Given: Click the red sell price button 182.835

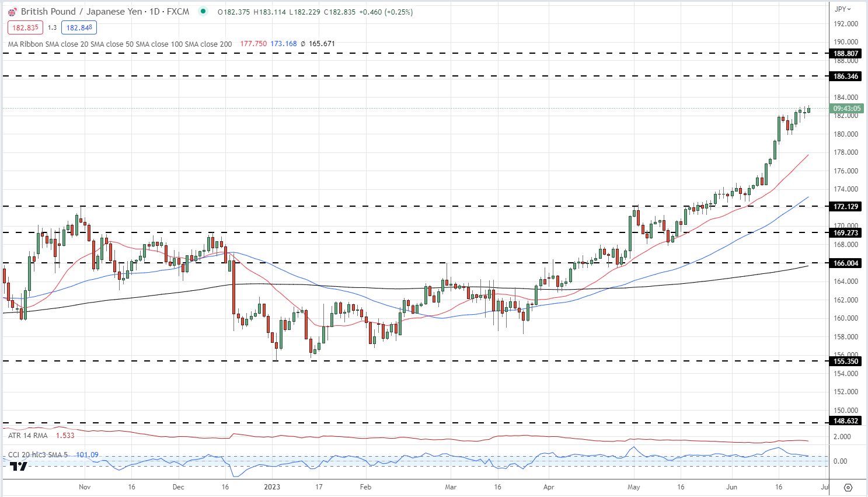Looking at the screenshot, I should (x=25, y=27).
